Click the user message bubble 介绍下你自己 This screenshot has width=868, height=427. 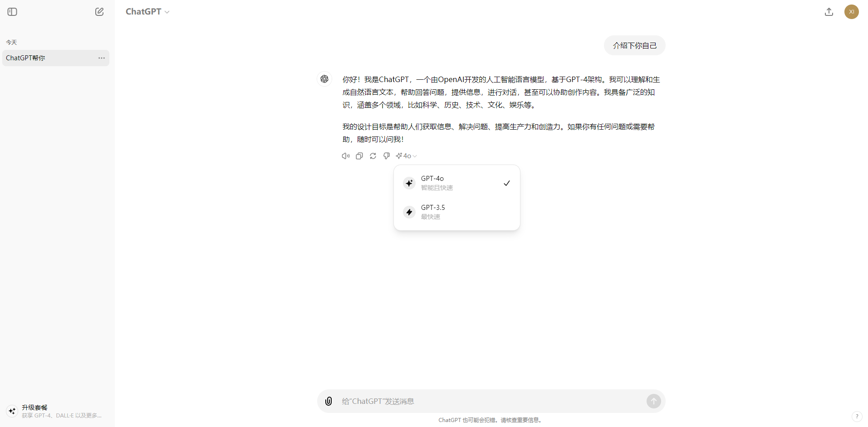(634, 45)
